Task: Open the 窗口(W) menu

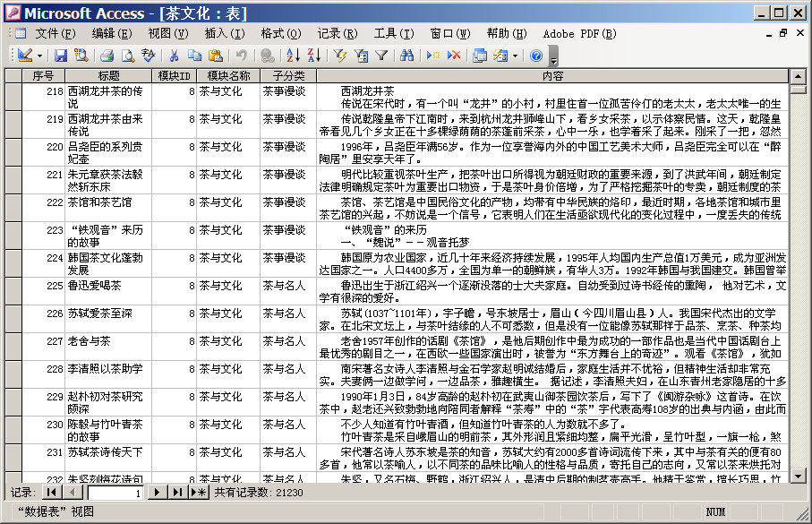Action: [450, 34]
